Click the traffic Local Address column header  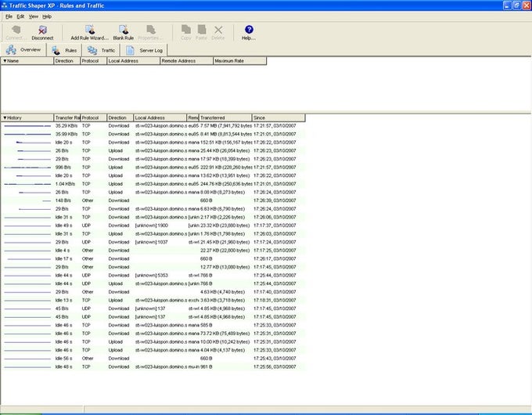[160, 117]
